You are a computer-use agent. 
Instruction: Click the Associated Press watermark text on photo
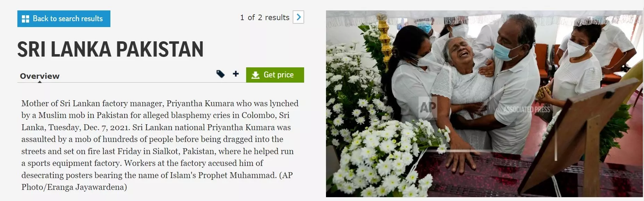pos(527,110)
